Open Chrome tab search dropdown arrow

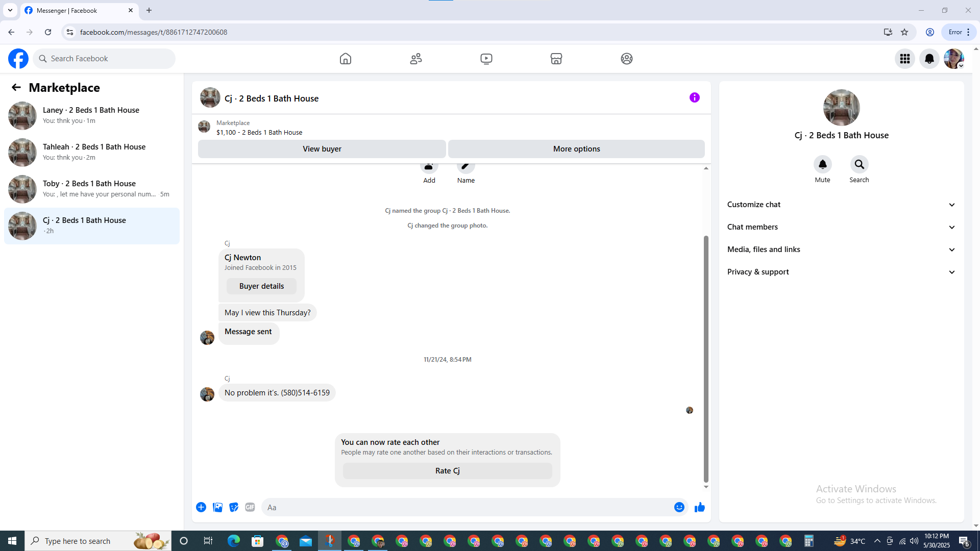10,10
